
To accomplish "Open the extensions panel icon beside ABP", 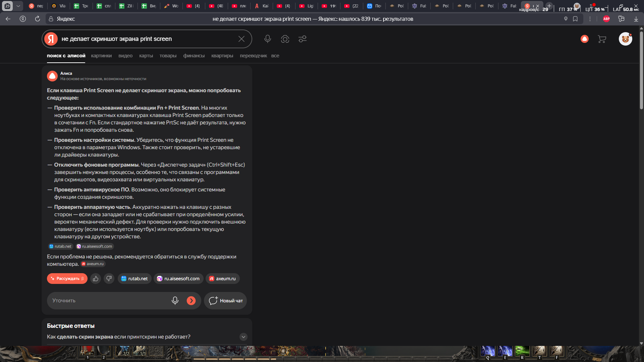I will (621, 19).
